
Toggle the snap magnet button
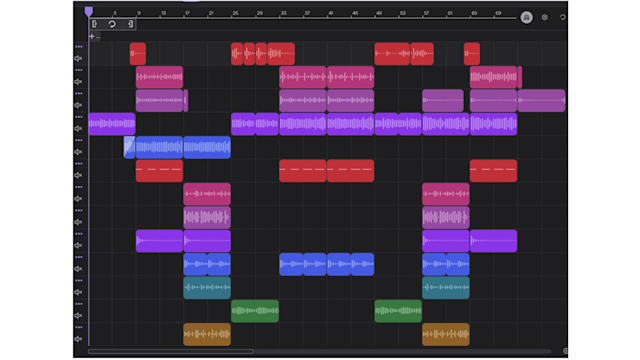pyautogui.click(x=527, y=18)
